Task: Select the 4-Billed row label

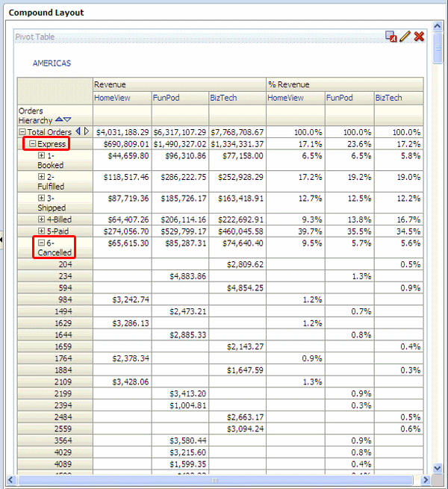Action: click(59, 219)
